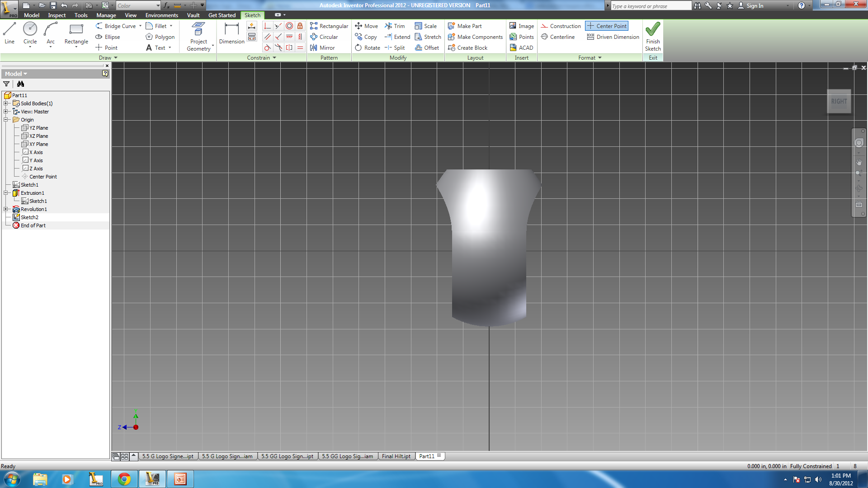Expand the Format panel dropdown
The image size is (868, 488).
tap(590, 57)
